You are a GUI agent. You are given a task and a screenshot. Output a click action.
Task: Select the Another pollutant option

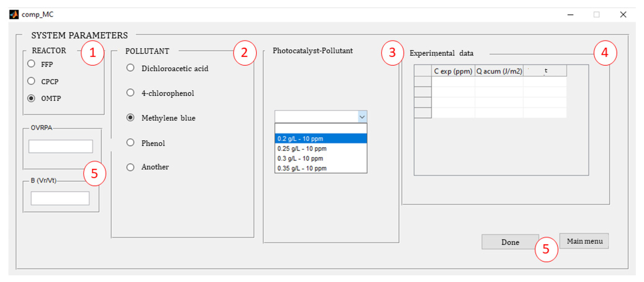pyautogui.click(x=130, y=167)
